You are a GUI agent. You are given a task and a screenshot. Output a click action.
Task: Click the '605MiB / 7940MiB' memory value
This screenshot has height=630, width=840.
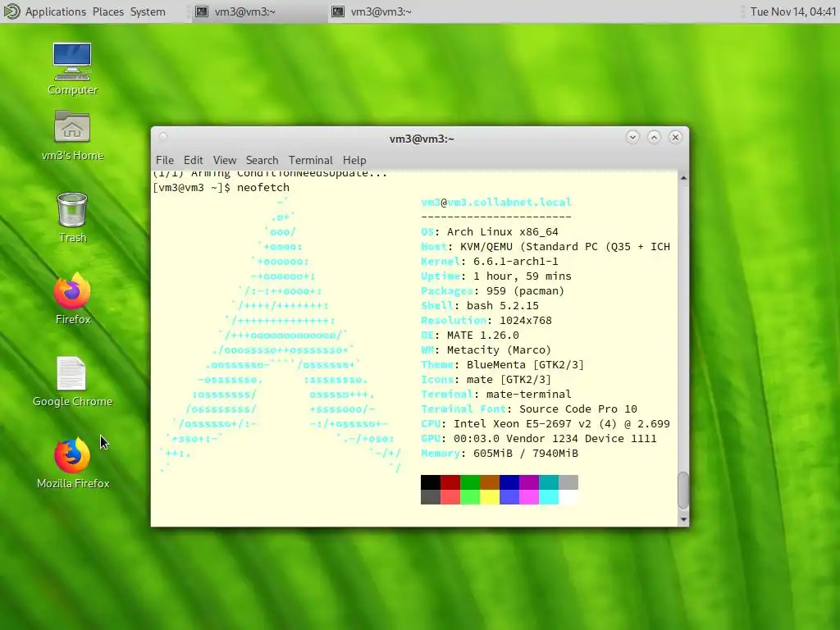pos(526,453)
